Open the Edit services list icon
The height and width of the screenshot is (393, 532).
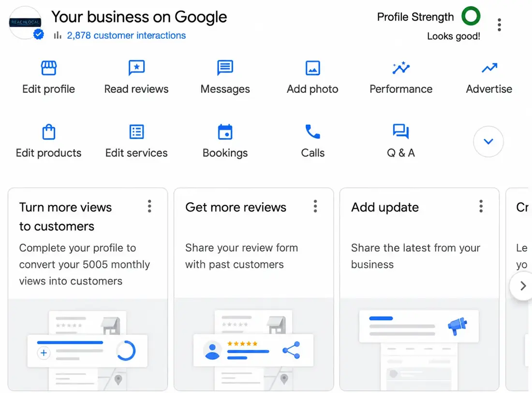tap(136, 132)
